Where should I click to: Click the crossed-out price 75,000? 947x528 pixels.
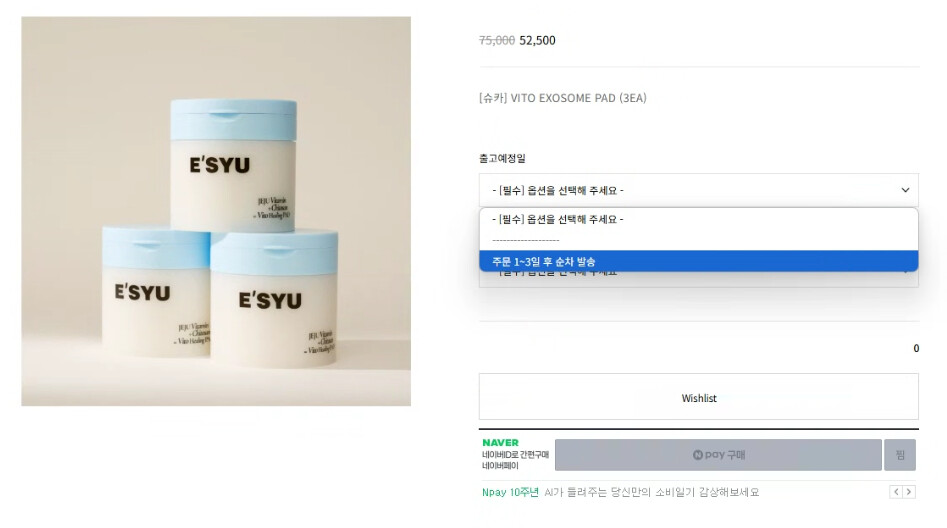497,40
